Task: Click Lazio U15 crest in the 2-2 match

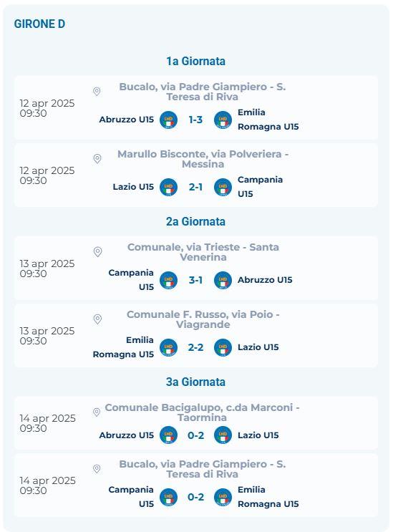Action: pos(223,347)
